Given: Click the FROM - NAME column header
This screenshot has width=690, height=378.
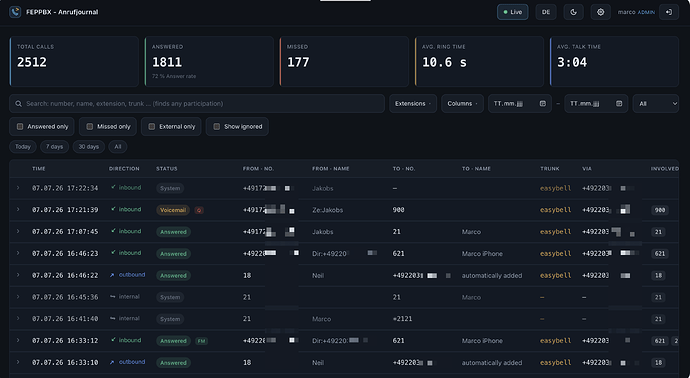Looking at the screenshot, I should [330, 169].
